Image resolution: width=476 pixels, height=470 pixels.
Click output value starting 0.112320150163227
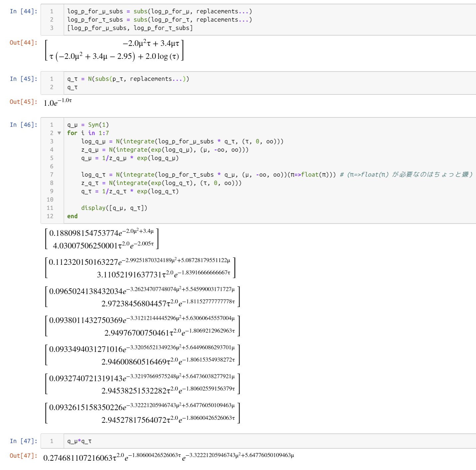[140, 261]
